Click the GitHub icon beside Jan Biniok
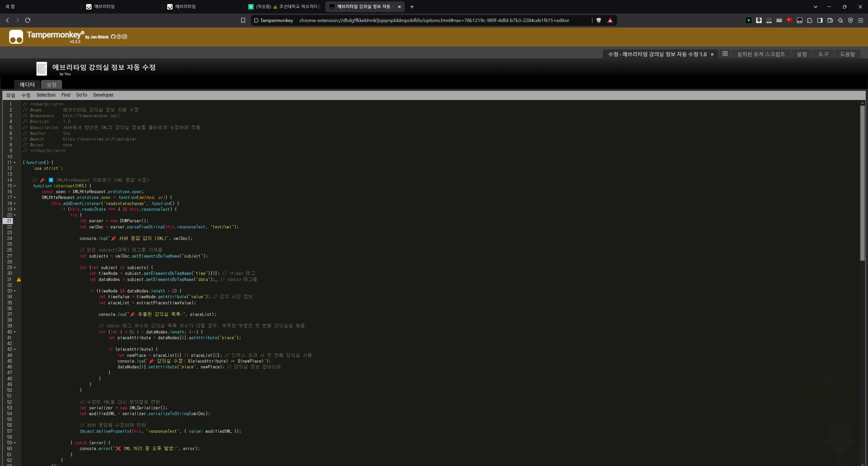Screen dimensions: 868x466 113,37
